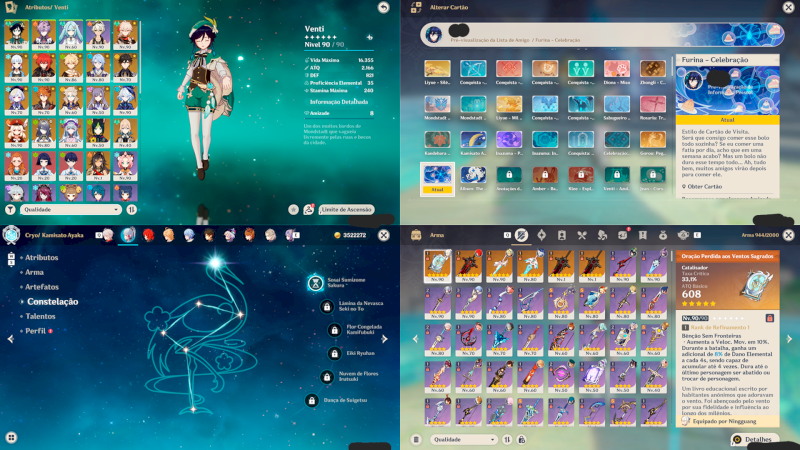Toggle character list sort order arrows
Screen dimensions: 800x450
(132, 209)
